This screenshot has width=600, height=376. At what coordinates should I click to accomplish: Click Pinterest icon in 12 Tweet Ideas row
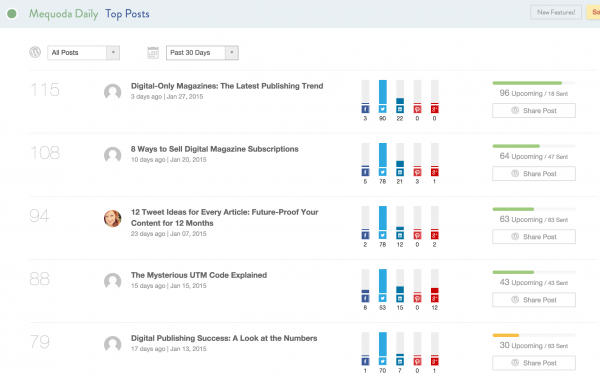click(x=417, y=235)
